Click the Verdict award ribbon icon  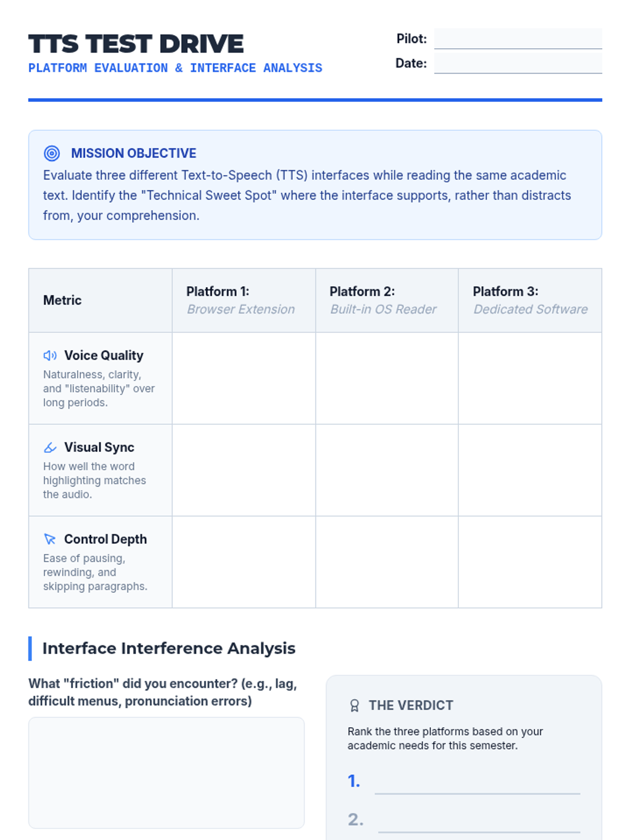coord(354,706)
